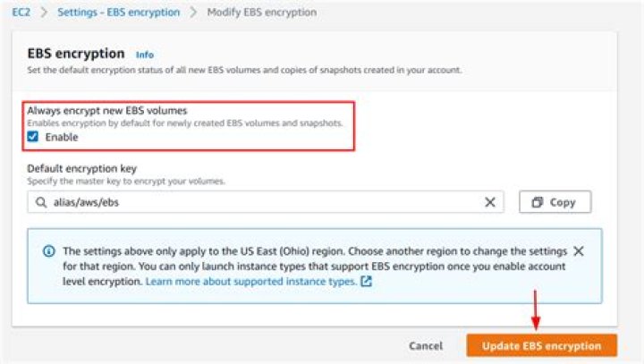
Task: Click Update EBS encryption button
Action: click(541, 345)
